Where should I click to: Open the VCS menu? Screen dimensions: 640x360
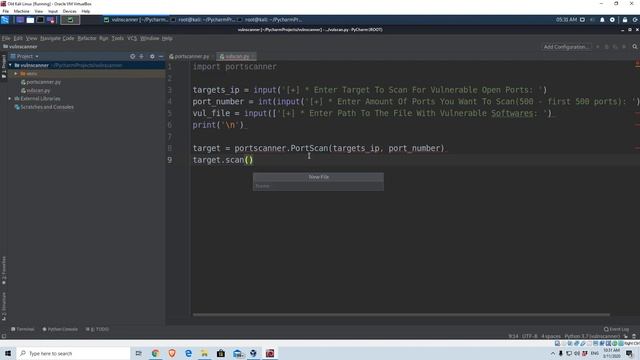click(132, 38)
